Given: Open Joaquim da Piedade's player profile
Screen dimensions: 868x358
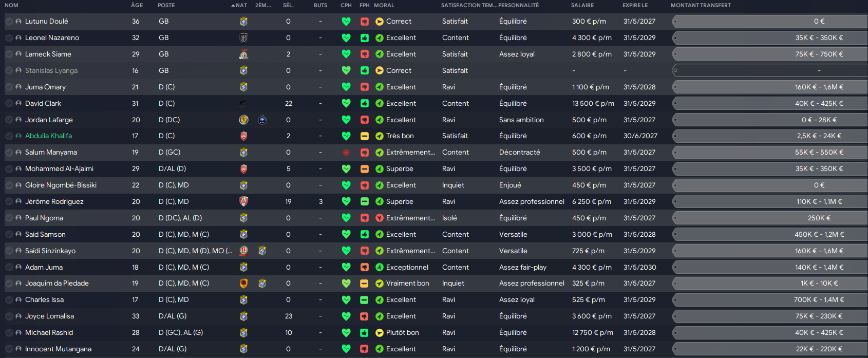Looking at the screenshot, I should [x=57, y=284].
